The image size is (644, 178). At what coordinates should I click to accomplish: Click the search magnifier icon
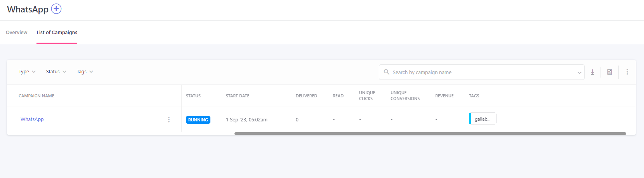coord(387,72)
